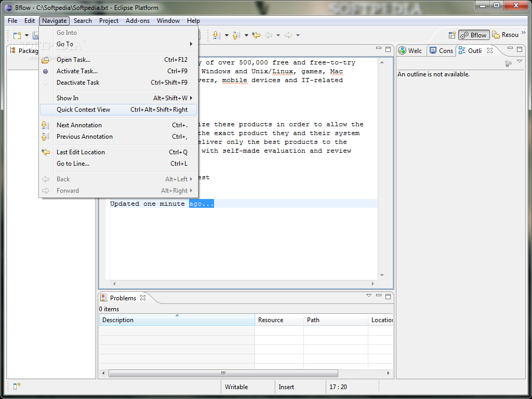Image resolution: width=532 pixels, height=399 pixels.
Task: Switch to the Console view tab
Action: tap(442, 50)
